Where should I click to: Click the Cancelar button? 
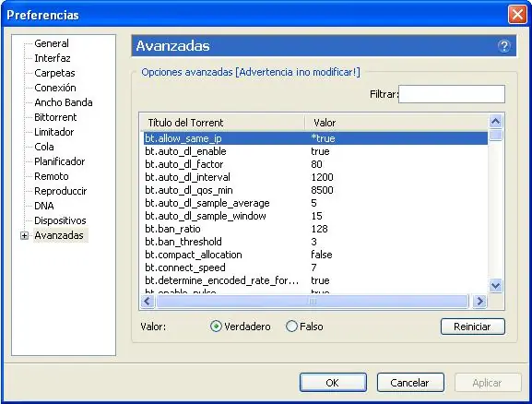click(x=410, y=383)
